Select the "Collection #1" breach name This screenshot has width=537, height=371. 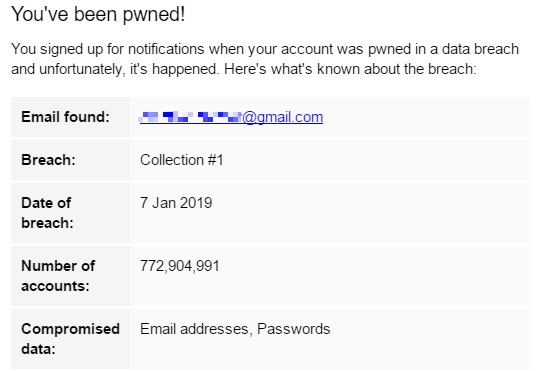point(182,160)
